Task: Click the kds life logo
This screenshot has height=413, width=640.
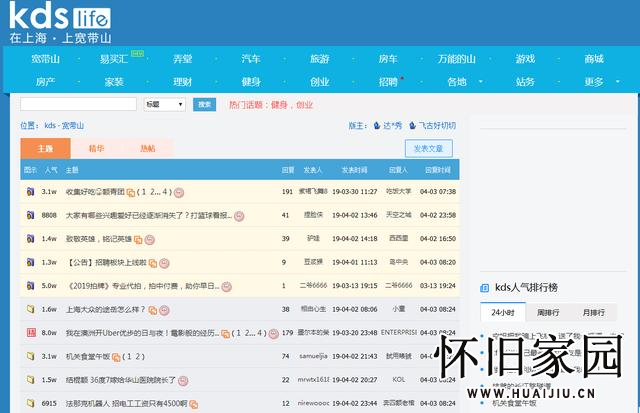Action: pos(58,22)
